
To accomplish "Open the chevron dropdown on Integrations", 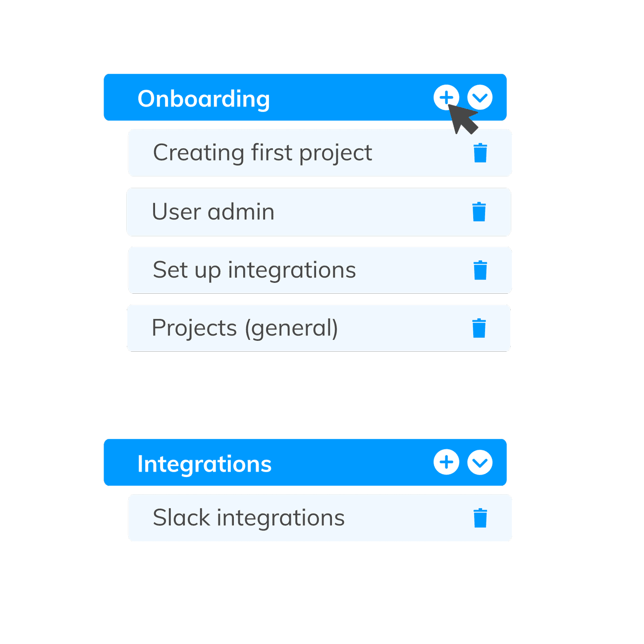I will point(479,462).
